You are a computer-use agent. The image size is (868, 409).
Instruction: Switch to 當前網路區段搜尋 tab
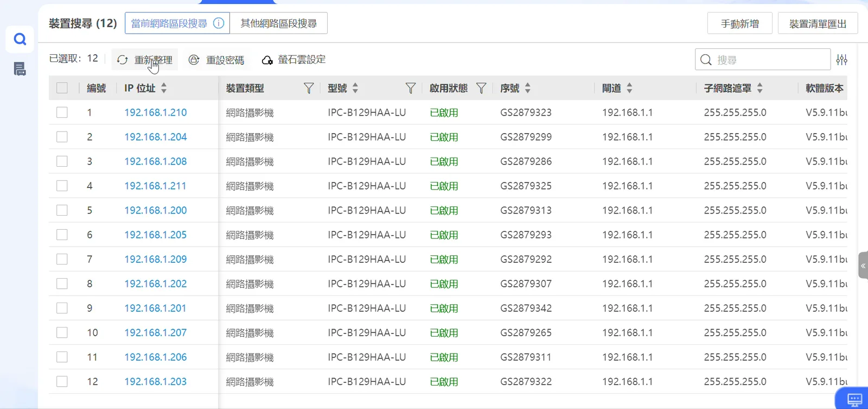[177, 23]
